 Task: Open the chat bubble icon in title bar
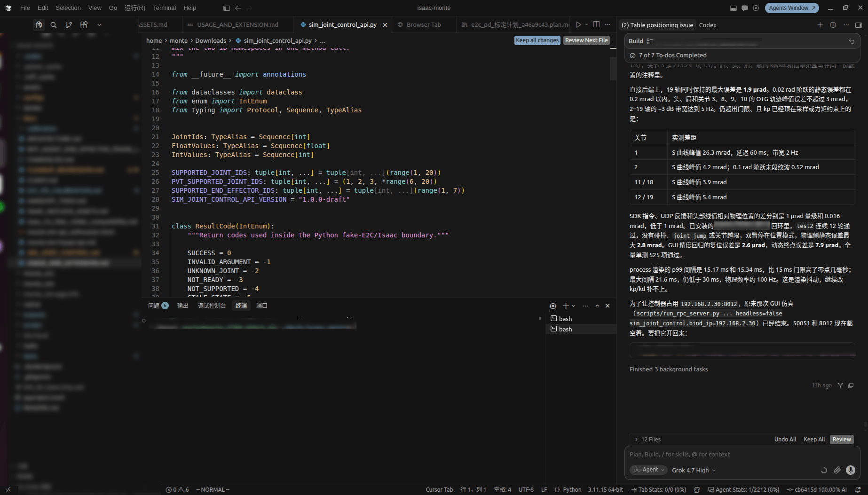click(x=744, y=8)
